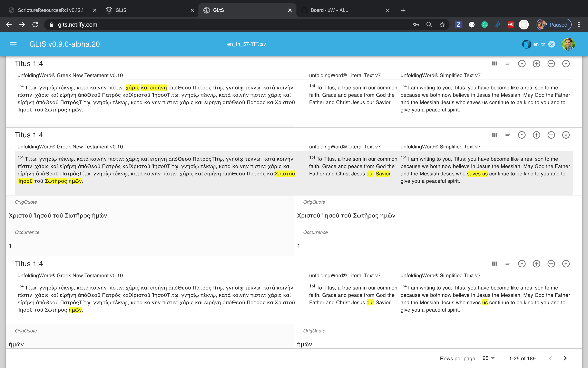Open the Paused profile button
Image resolution: width=588 pixels, height=368 pixels.
pyautogui.click(x=554, y=25)
